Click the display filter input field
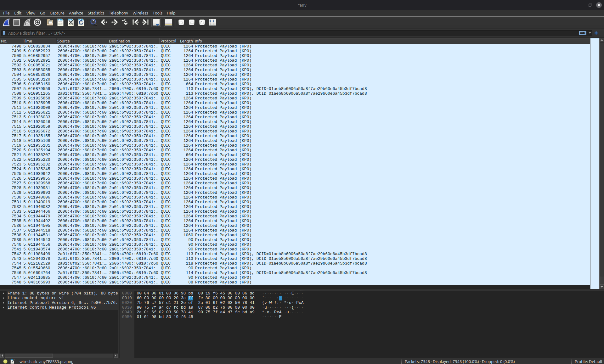 [x=292, y=33]
